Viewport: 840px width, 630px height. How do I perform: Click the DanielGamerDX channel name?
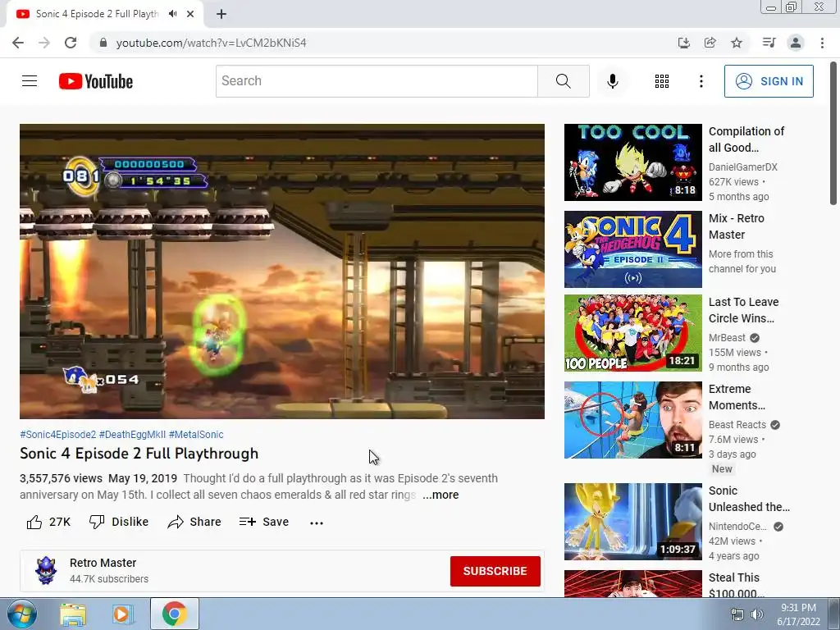click(742, 167)
